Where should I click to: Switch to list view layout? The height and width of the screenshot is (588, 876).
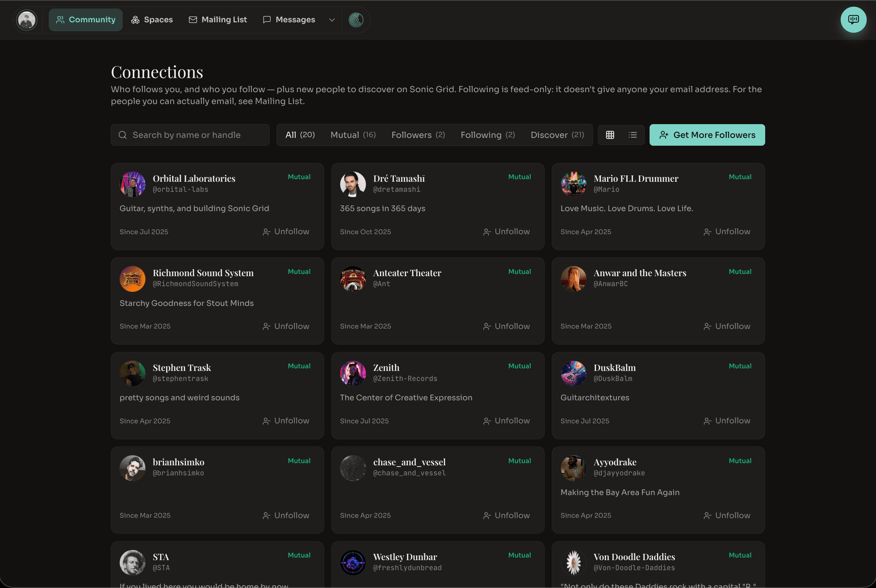(x=632, y=135)
